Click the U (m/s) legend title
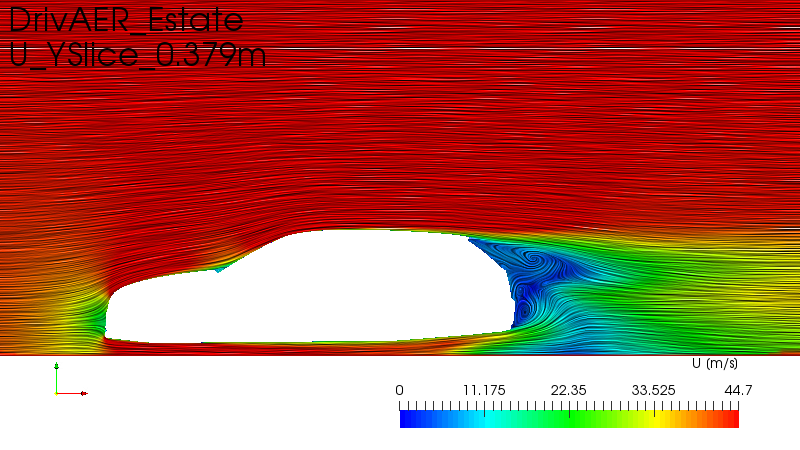 (715, 363)
